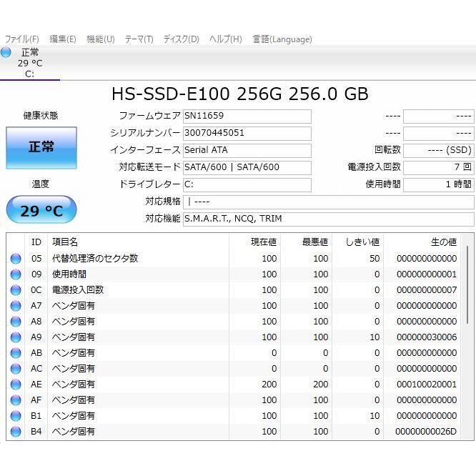Click raw value 0000000026D in row B4
This screenshot has height=476, width=476.
[x=426, y=432]
